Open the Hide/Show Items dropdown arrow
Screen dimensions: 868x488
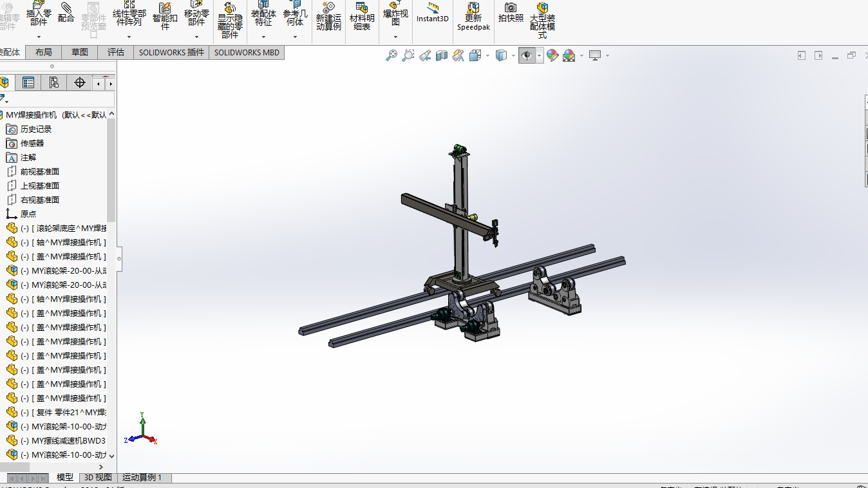pos(540,56)
